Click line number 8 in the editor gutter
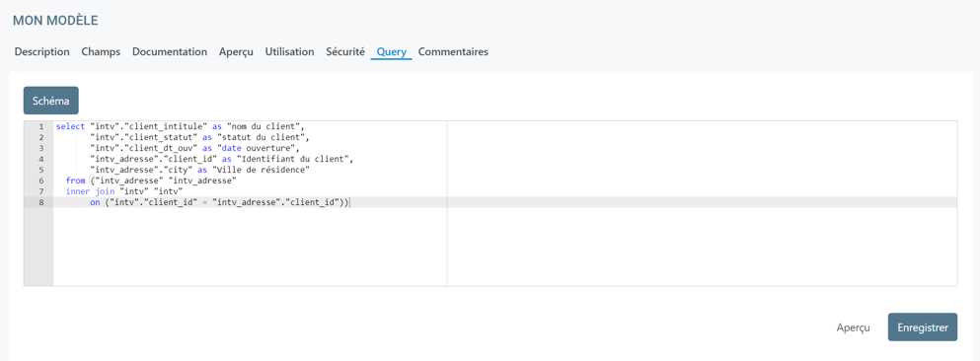This screenshot has height=361, width=980. pyautogui.click(x=41, y=202)
